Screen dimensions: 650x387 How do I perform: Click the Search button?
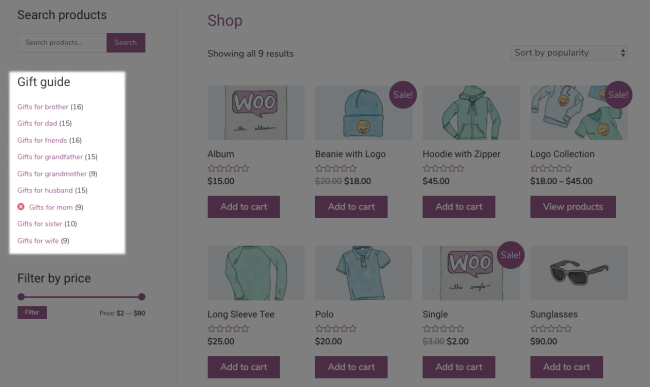click(126, 43)
